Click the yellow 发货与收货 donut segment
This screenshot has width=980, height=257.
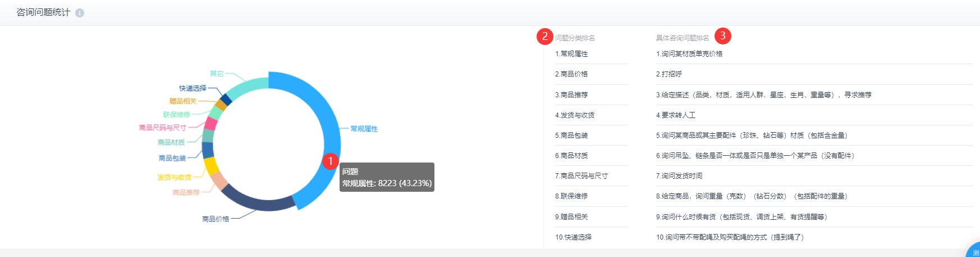pyautogui.click(x=210, y=166)
